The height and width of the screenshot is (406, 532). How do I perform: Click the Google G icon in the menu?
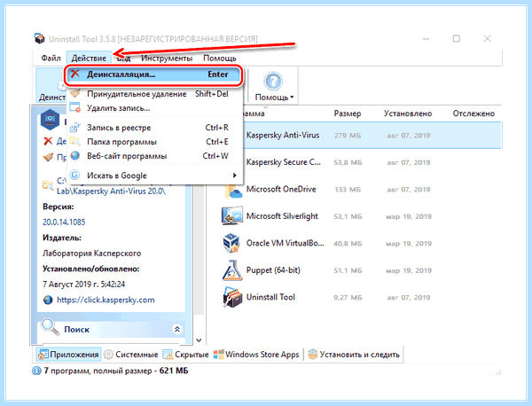(x=74, y=175)
